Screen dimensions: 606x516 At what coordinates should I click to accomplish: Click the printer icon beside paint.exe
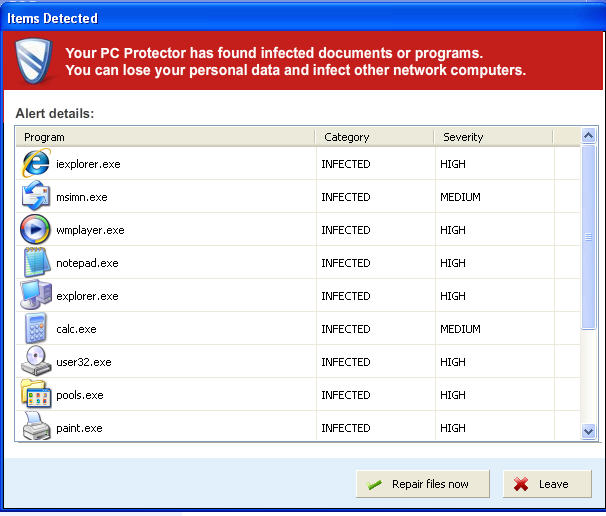[37, 426]
